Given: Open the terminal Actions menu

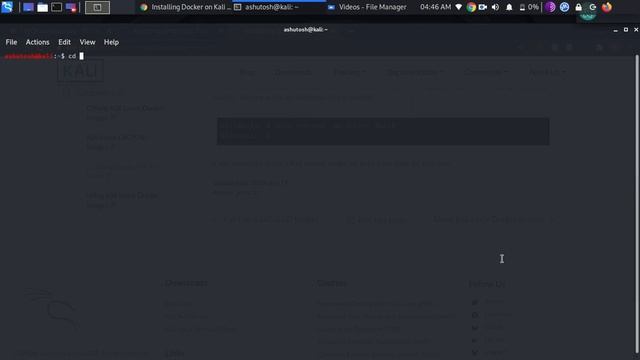Looking at the screenshot, I should [38, 42].
